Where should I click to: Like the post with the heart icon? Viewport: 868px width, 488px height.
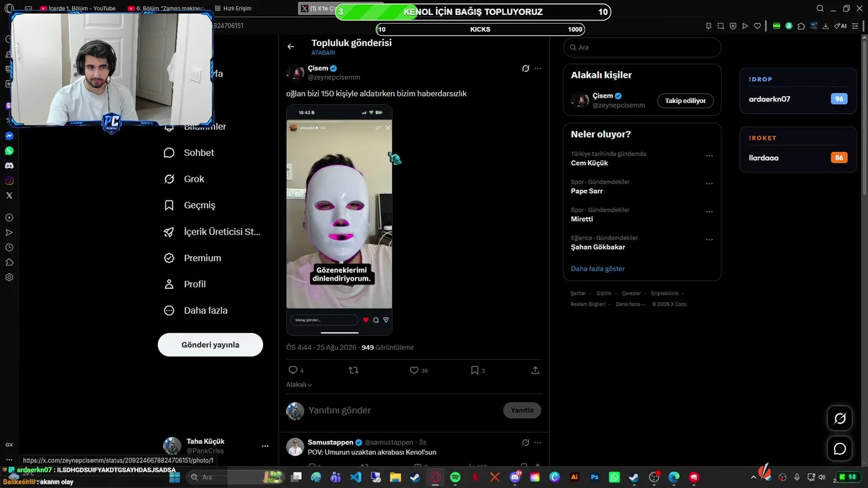[x=414, y=370]
